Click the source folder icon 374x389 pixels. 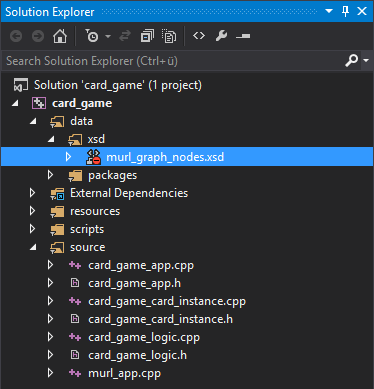(57, 248)
